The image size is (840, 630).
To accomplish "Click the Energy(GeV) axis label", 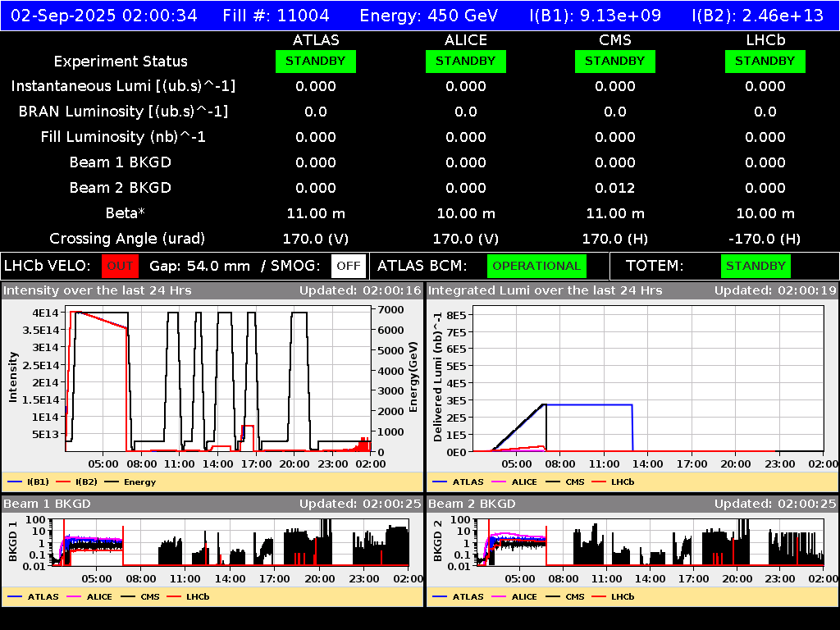I will (413, 377).
